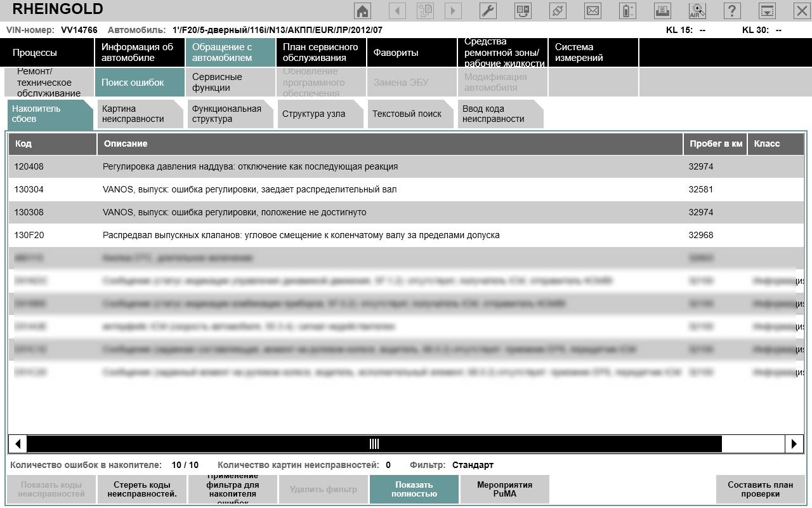Click the forward arrow icon

coord(453,11)
